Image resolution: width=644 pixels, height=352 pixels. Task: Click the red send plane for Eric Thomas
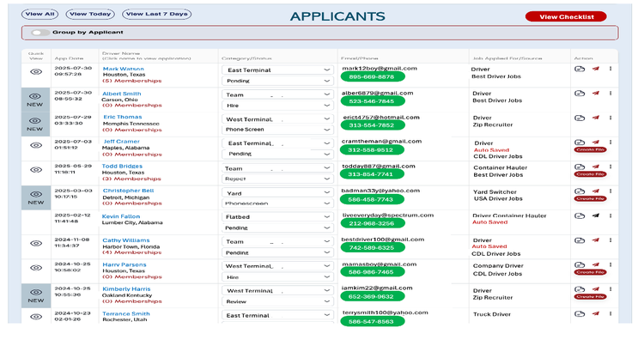(596, 118)
